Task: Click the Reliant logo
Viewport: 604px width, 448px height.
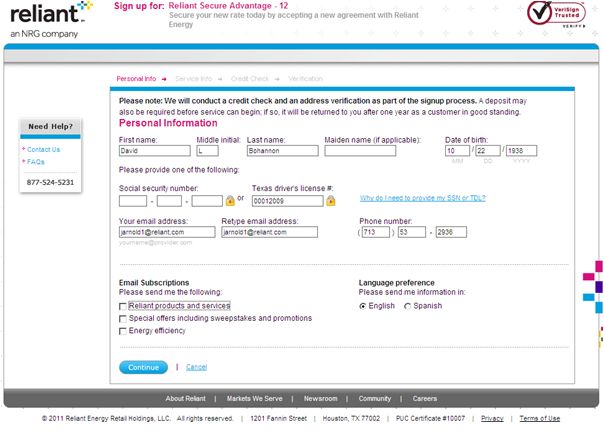Action: pos(51,19)
